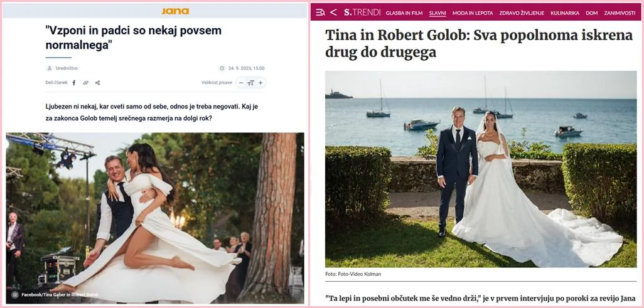Open the GLASBA IN FILM section
The image size is (644, 308).
pyautogui.click(x=404, y=13)
